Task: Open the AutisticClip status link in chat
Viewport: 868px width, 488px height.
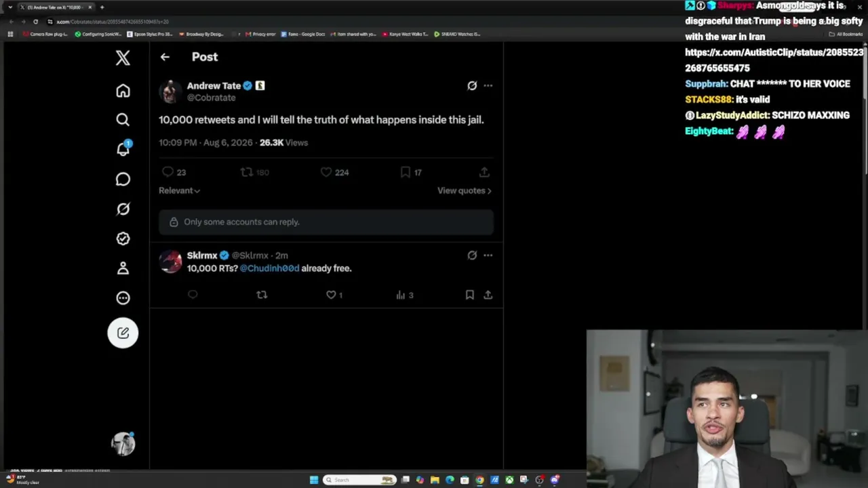Action: [774, 60]
